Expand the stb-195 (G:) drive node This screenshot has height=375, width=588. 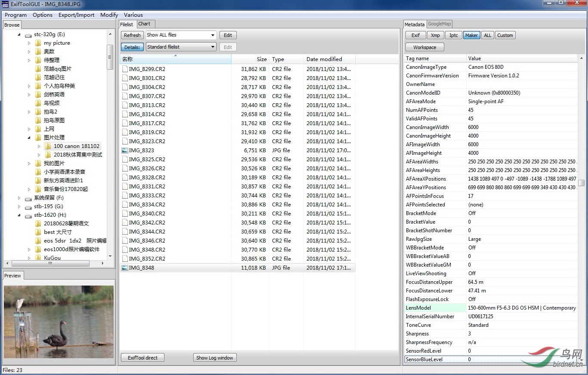pos(19,206)
